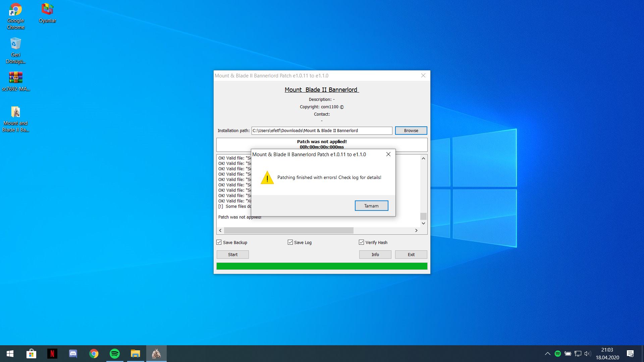This screenshot has height=362, width=644.
Task: Click the 'Copyright: com1100' text
Action: click(x=322, y=107)
